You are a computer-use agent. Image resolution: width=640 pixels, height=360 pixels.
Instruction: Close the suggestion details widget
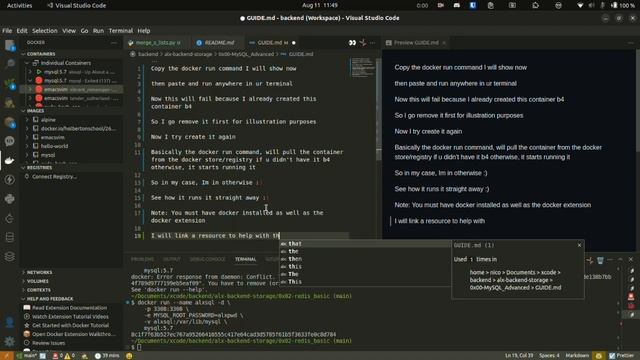tap(579, 245)
